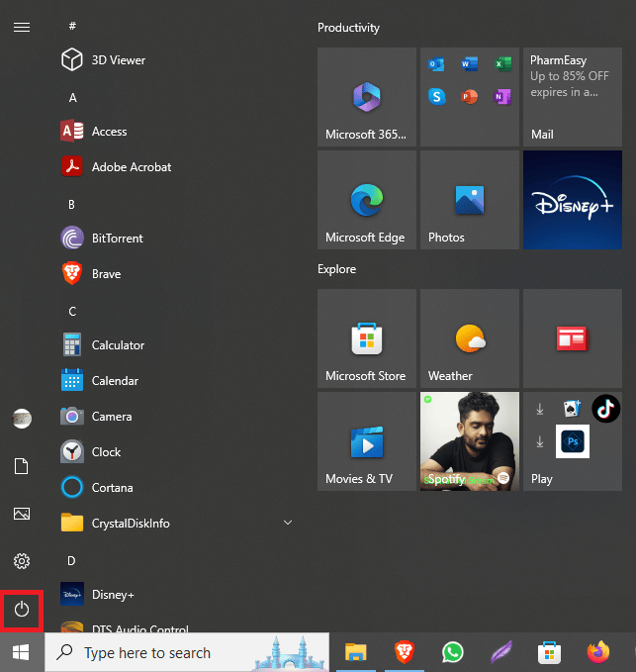This screenshot has width=636, height=672.
Task: Open Settings from the gear icon
Action: (x=22, y=561)
